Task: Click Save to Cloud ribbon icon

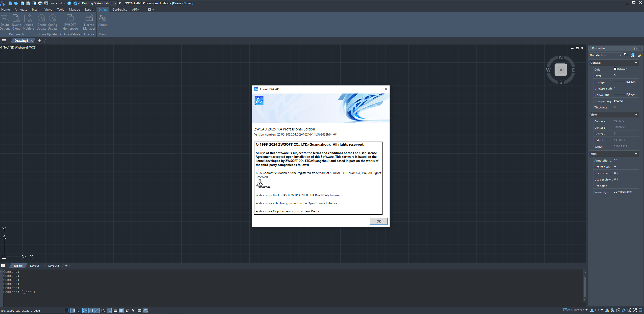Action: (16, 22)
